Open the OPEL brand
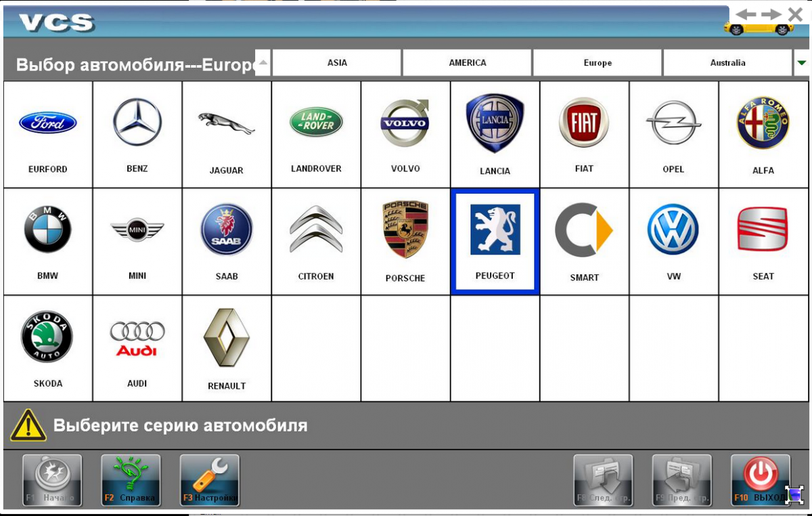Image resolution: width=812 pixels, height=516 pixels. (x=673, y=135)
